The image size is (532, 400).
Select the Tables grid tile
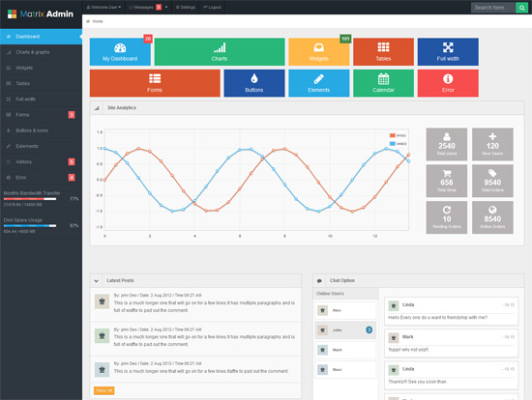(383, 52)
